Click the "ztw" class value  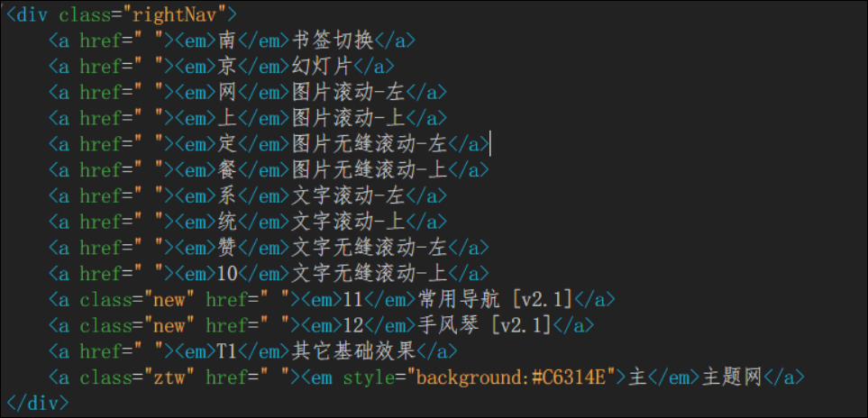pyautogui.click(x=169, y=377)
